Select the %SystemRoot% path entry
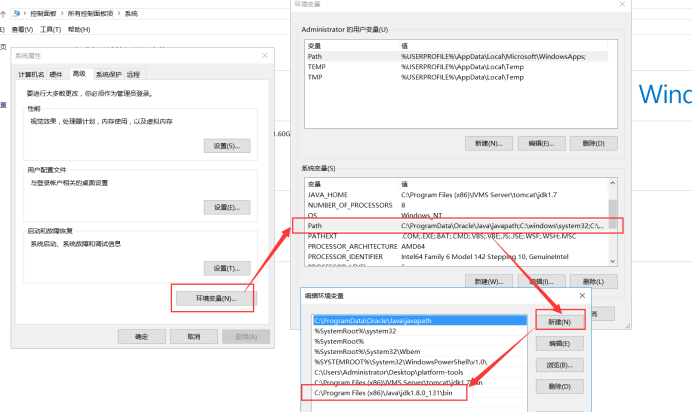This screenshot has width=692, height=413. coord(420,342)
